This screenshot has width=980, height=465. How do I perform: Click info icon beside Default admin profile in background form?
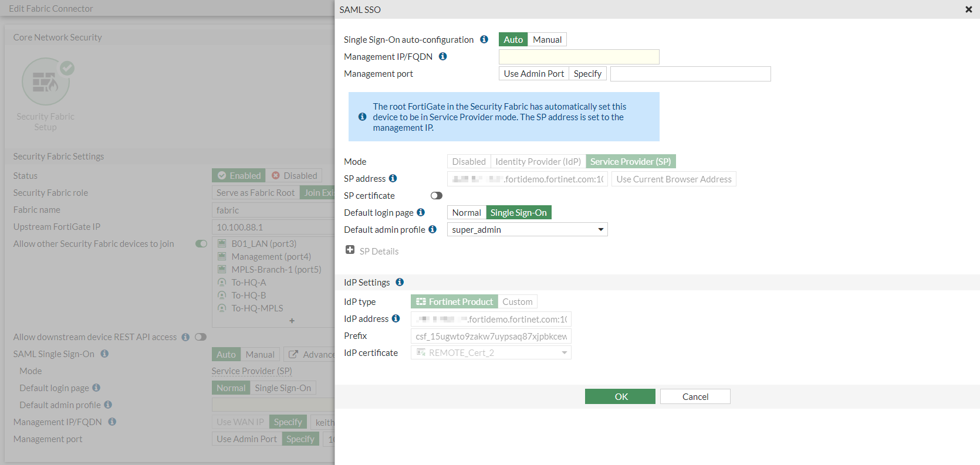point(108,405)
